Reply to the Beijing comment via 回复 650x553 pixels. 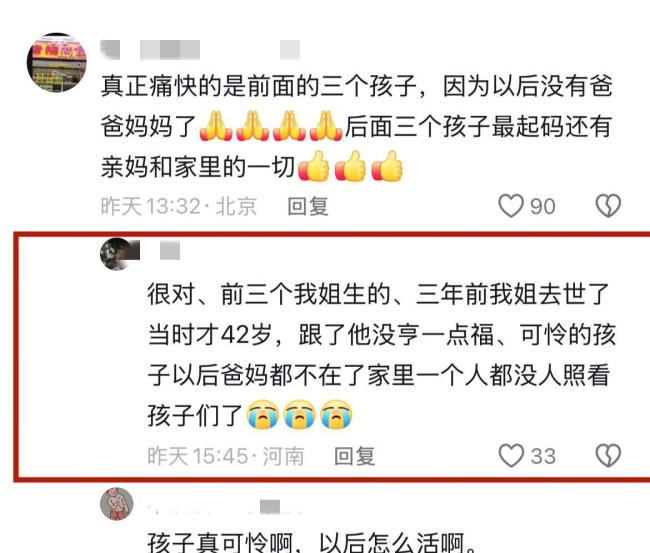(x=308, y=206)
